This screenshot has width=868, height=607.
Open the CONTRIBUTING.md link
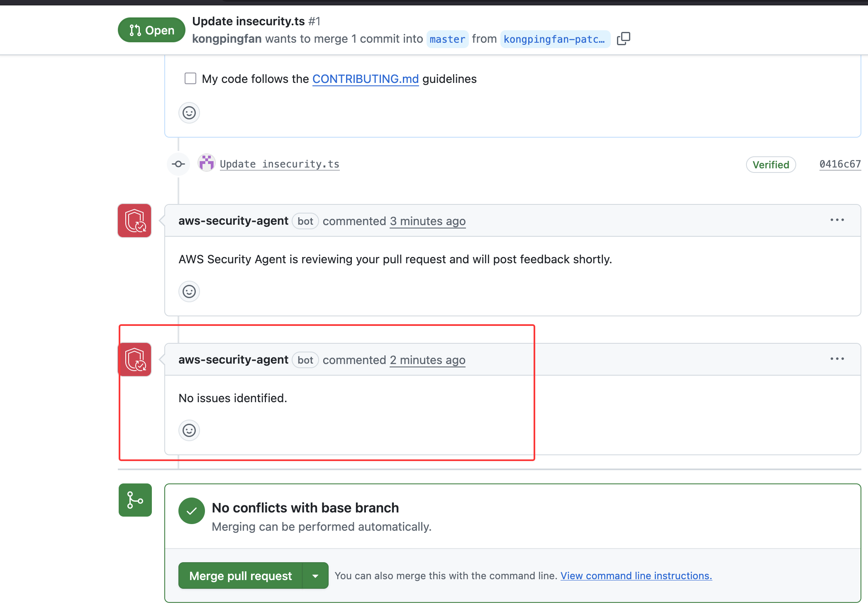click(365, 79)
